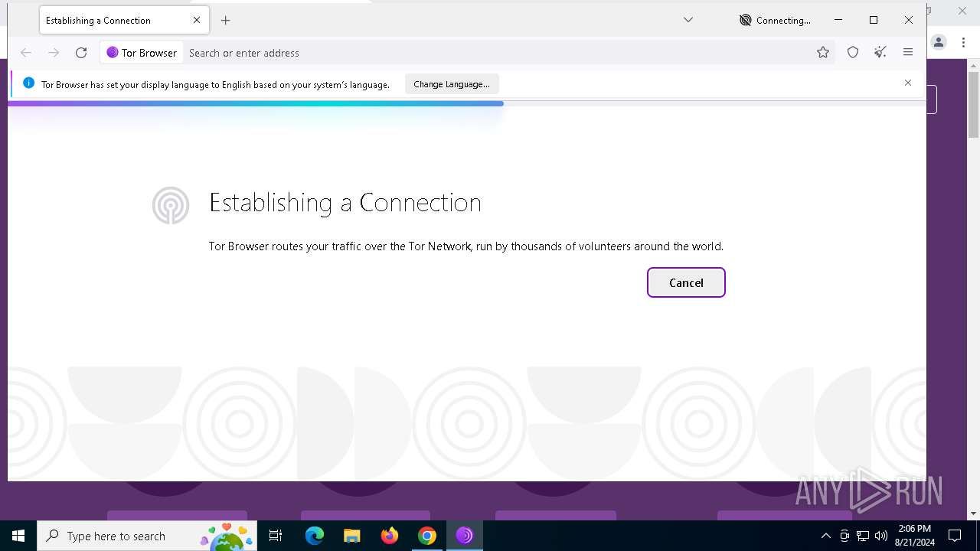Open File Explorer from taskbar
Viewport: 980px width, 551px height.
coord(352,536)
